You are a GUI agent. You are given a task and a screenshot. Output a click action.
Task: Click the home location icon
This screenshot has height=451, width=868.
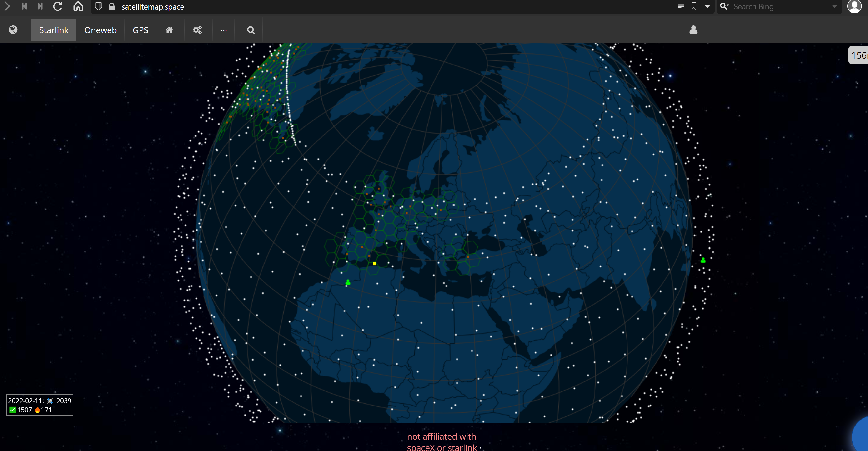(x=170, y=30)
